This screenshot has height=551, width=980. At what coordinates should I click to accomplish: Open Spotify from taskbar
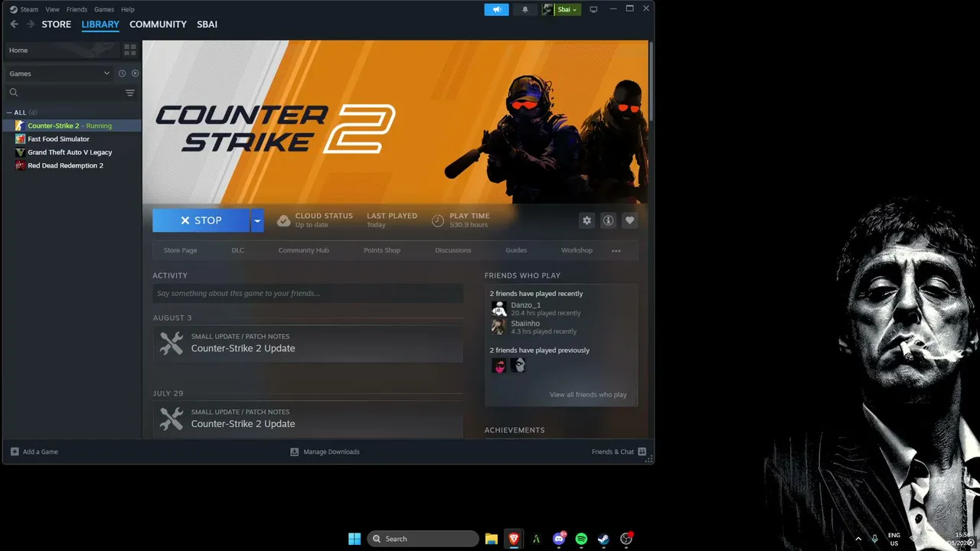(x=581, y=539)
